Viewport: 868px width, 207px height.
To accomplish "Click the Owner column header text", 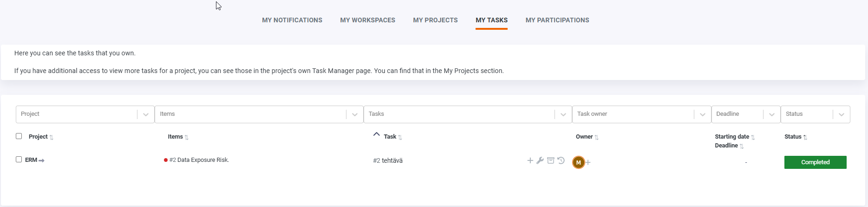I will pos(584,137).
